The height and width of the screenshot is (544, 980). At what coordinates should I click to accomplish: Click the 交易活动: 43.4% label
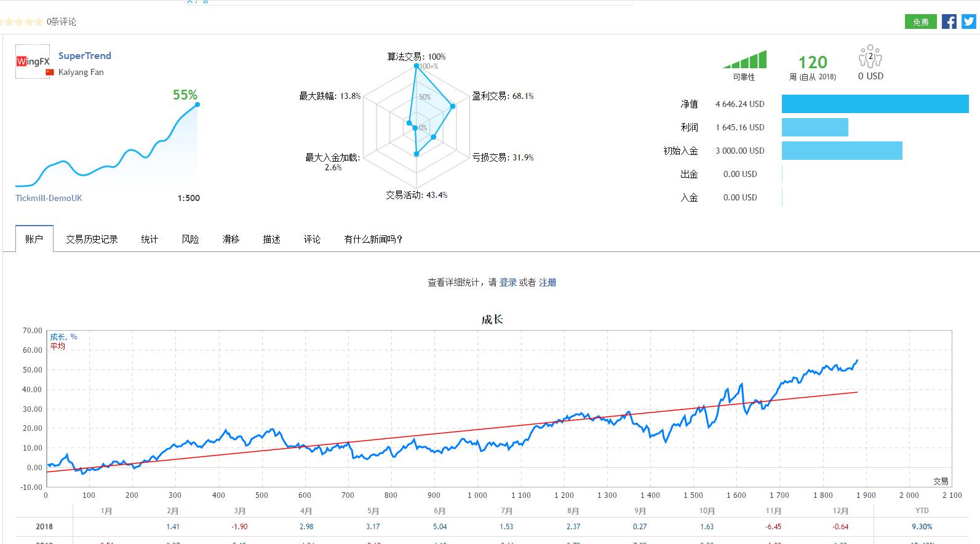click(416, 195)
